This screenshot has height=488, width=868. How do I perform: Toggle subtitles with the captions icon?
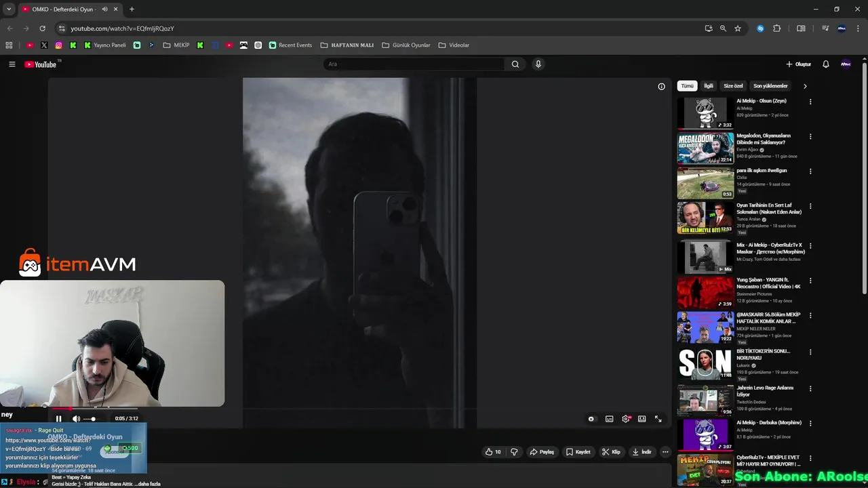click(x=609, y=419)
